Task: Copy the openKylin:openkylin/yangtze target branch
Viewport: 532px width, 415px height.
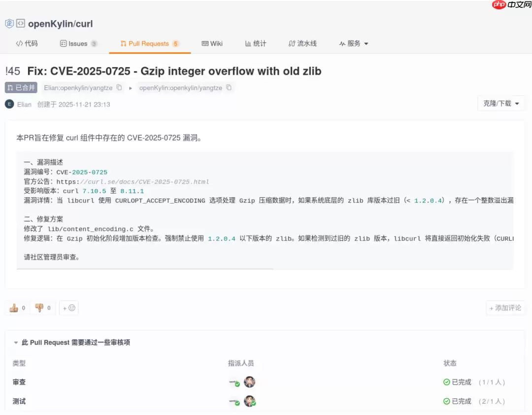Action: [x=228, y=88]
